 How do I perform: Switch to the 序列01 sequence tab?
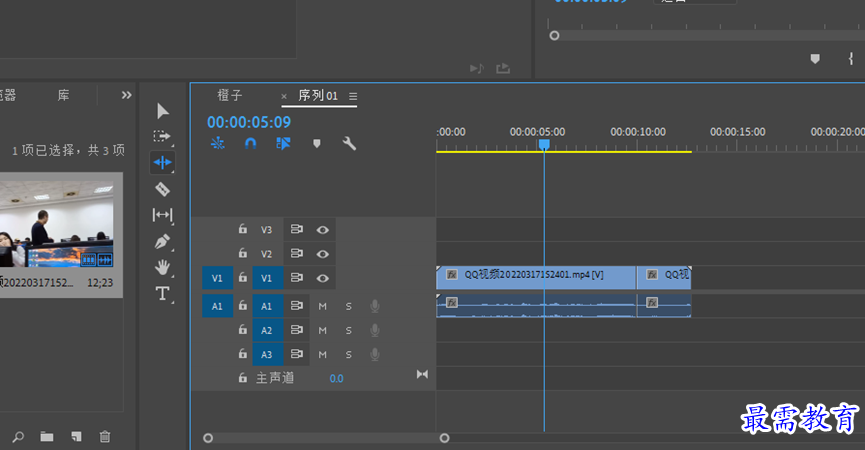(318, 95)
